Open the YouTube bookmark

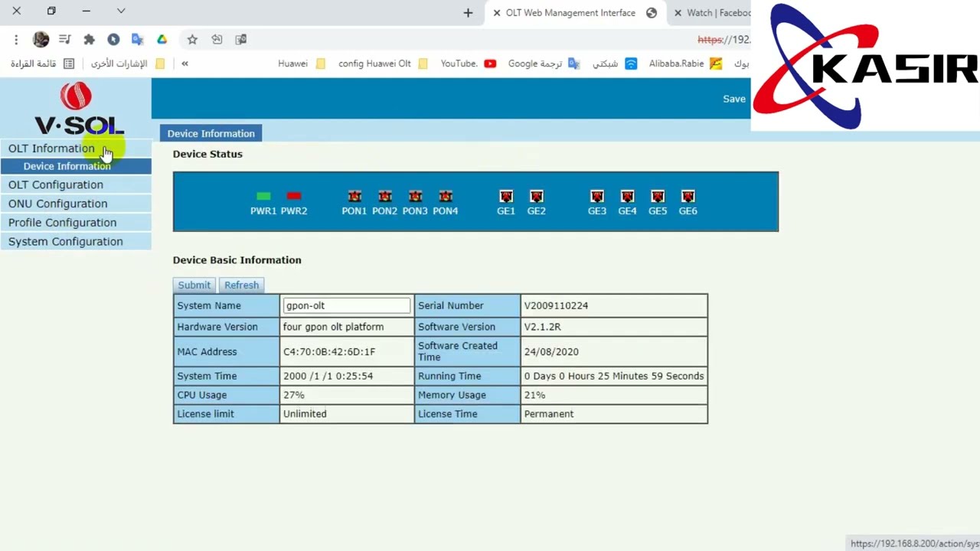pos(468,64)
